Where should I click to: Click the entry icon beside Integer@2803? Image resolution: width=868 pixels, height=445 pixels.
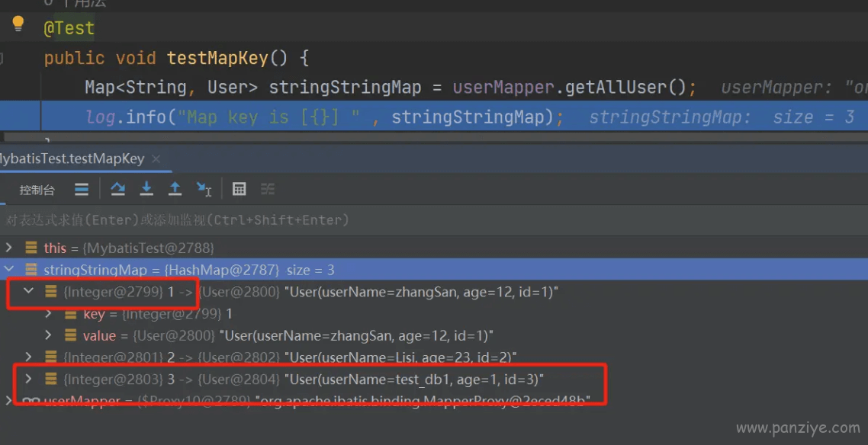pyautogui.click(x=51, y=379)
